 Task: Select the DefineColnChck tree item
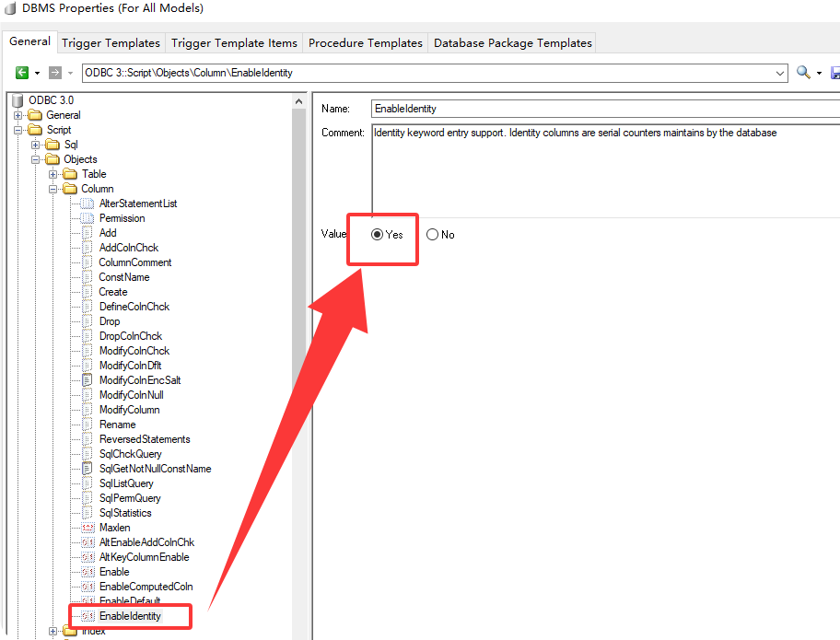134,307
